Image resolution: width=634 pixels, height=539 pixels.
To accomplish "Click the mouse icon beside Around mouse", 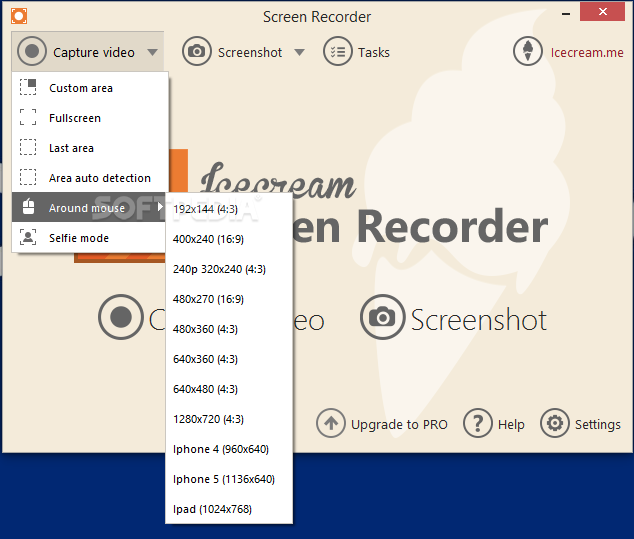I will [x=28, y=206].
